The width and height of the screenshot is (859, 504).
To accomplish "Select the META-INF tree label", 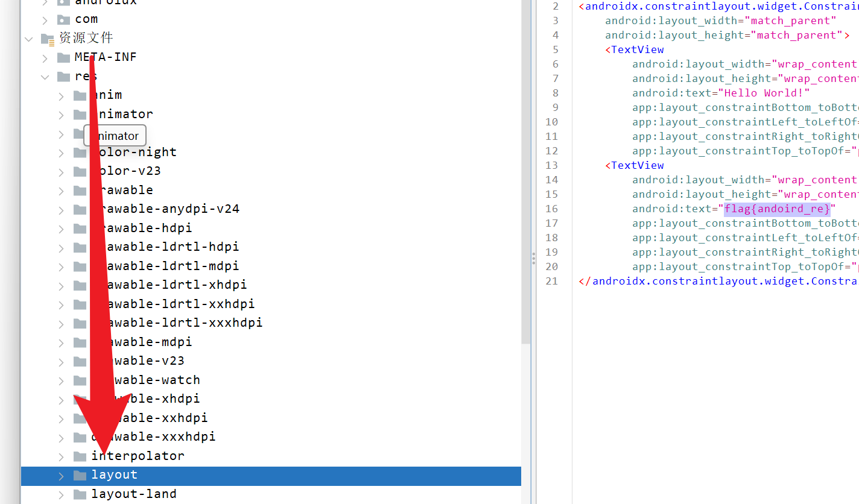I will [106, 57].
